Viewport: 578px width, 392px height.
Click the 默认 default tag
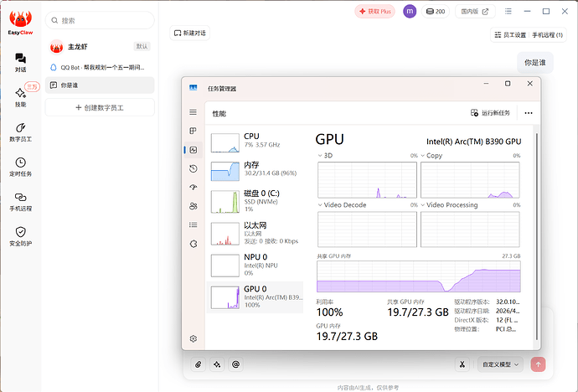pyautogui.click(x=142, y=46)
